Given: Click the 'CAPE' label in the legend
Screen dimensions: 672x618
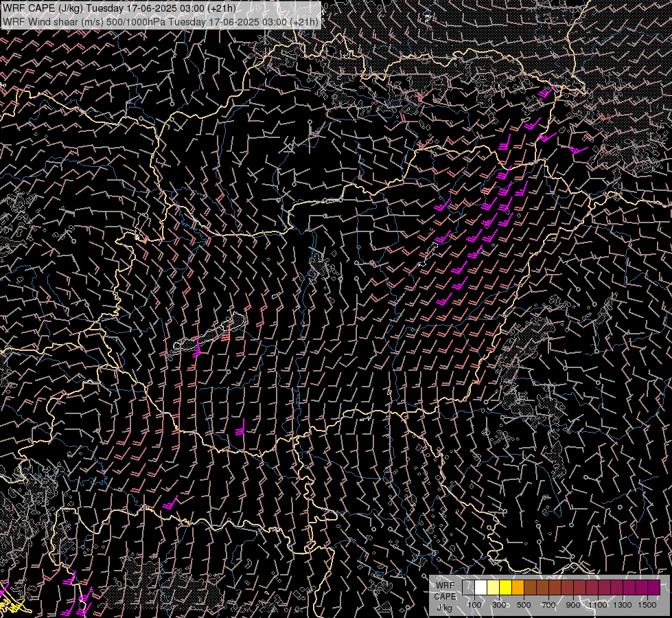Looking at the screenshot, I should pos(445,597).
